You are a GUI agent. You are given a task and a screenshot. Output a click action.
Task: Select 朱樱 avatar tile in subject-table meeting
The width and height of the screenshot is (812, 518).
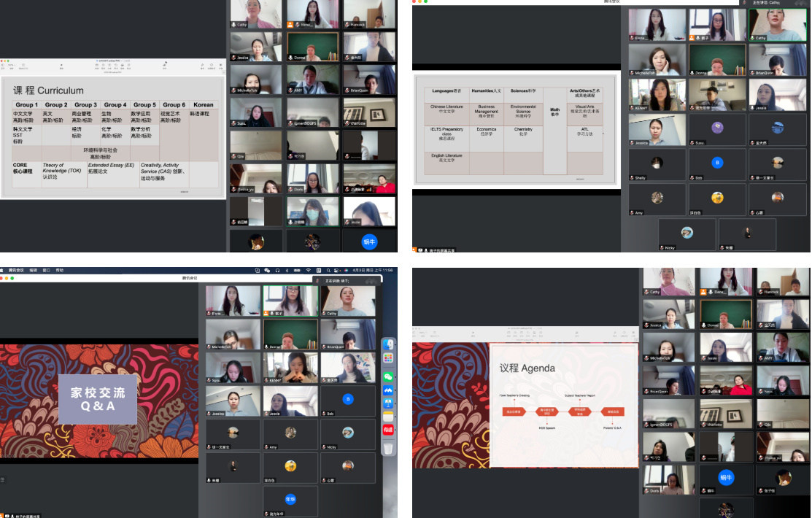[747, 235]
